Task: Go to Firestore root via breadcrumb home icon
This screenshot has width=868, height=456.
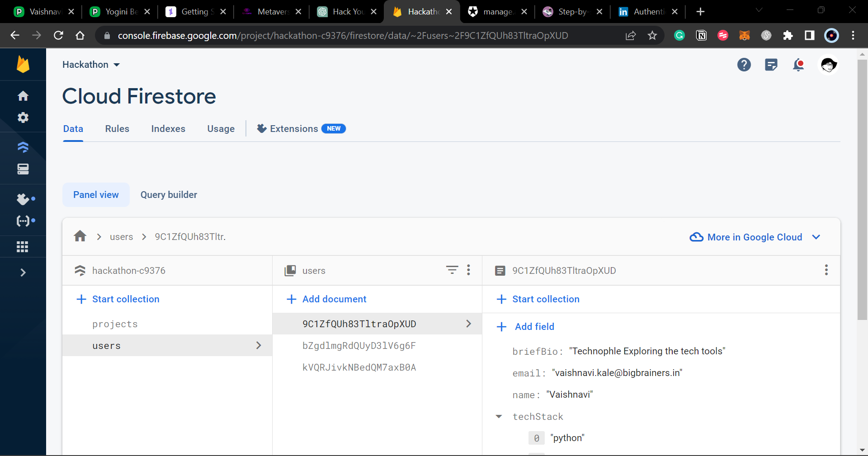Action: coord(80,236)
